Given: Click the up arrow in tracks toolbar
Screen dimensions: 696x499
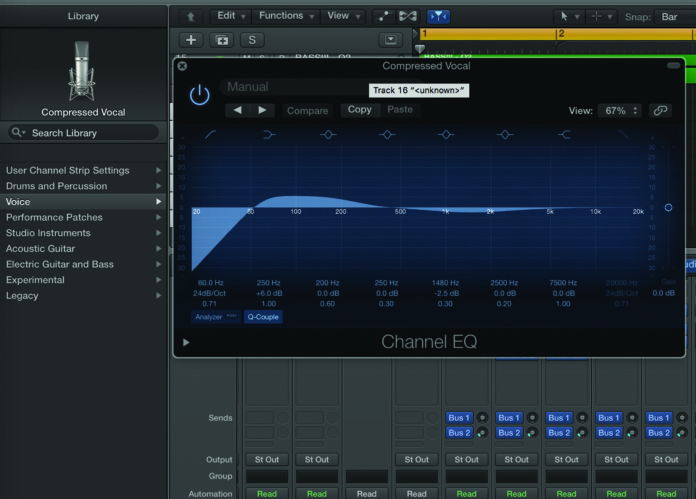Looking at the screenshot, I should pyautogui.click(x=191, y=17).
